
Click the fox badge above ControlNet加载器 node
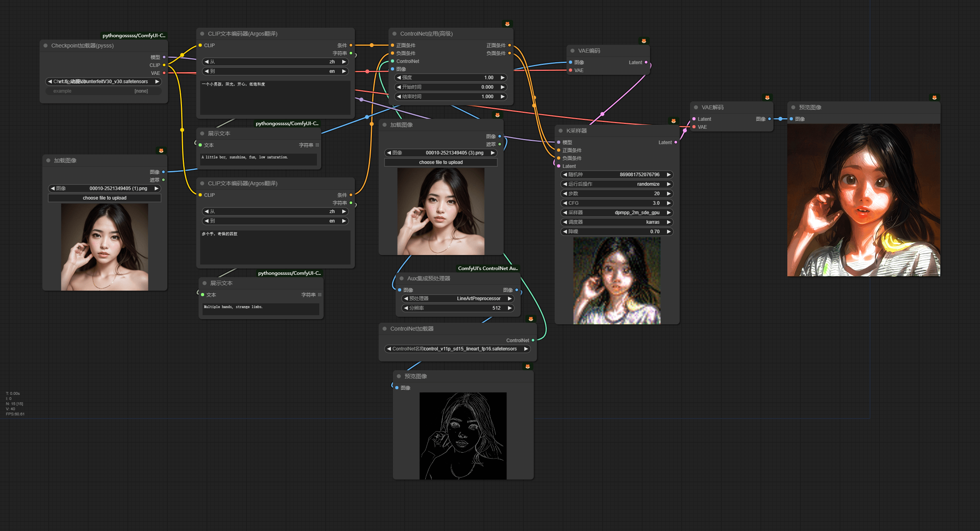(531, 319)
